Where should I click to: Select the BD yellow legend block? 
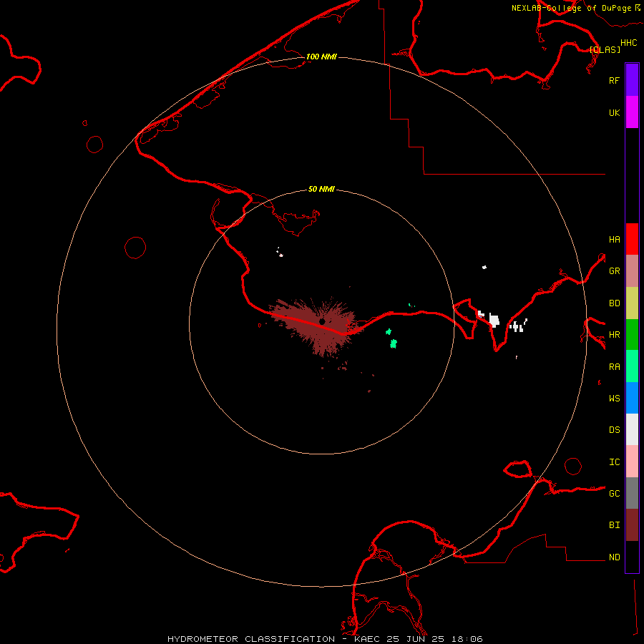632,303
